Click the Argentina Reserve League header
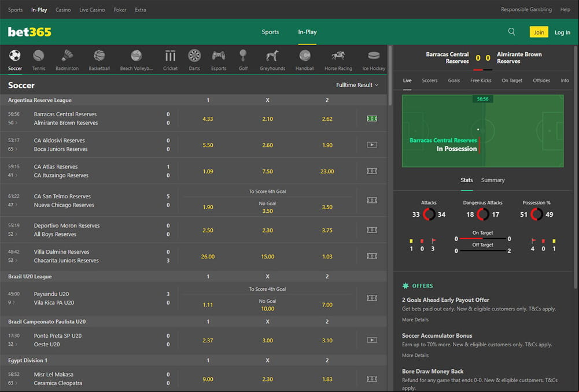The image size is (579, 392). (x=40, y=100)
